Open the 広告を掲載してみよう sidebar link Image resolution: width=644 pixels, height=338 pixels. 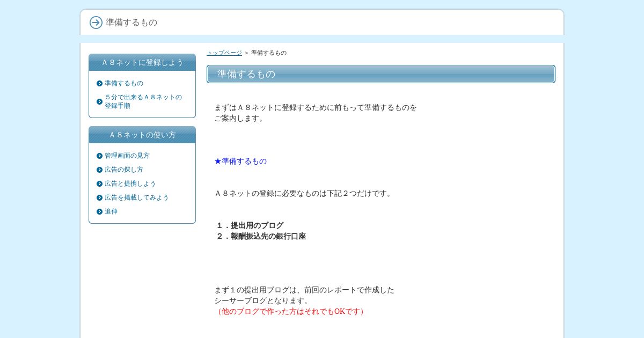137,197
